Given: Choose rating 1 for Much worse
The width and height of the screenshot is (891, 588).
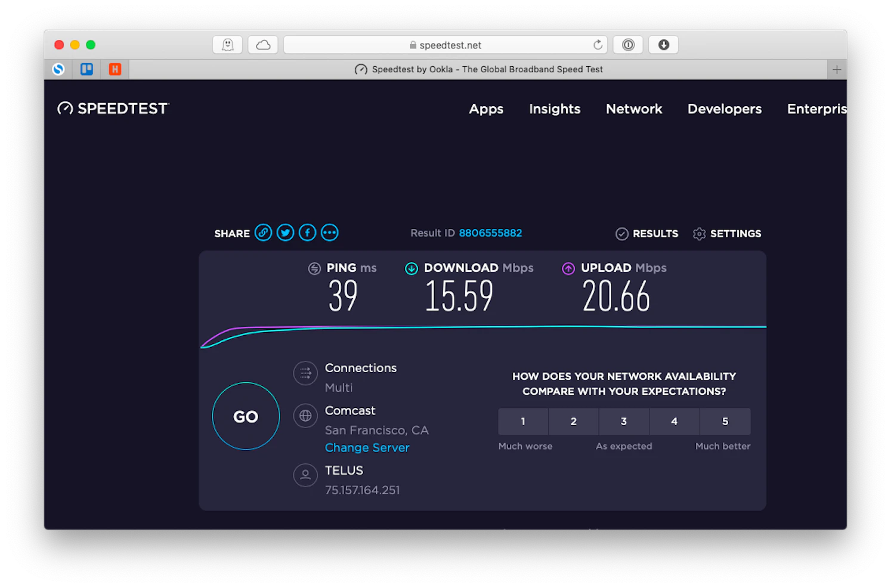Looking at the screenshot, I should point(522,422).
